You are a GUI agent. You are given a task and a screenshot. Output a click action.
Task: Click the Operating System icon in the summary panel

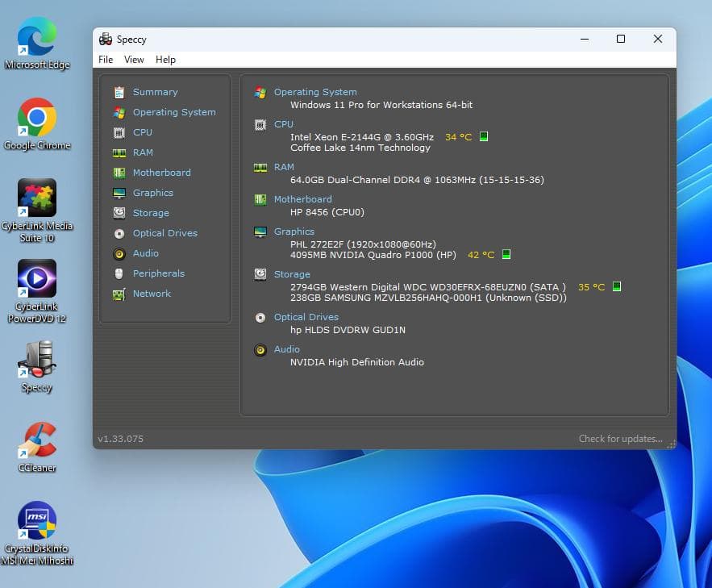tap(260, 94)
